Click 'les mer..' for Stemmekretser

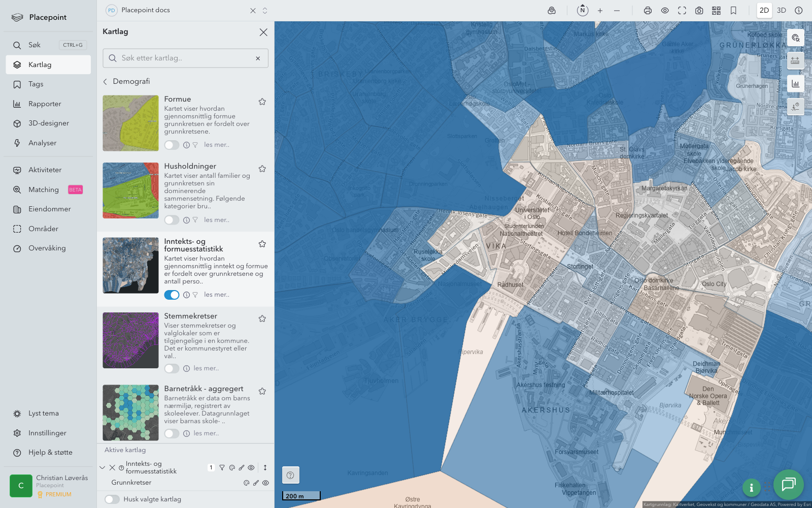click(x=206, y=368)
